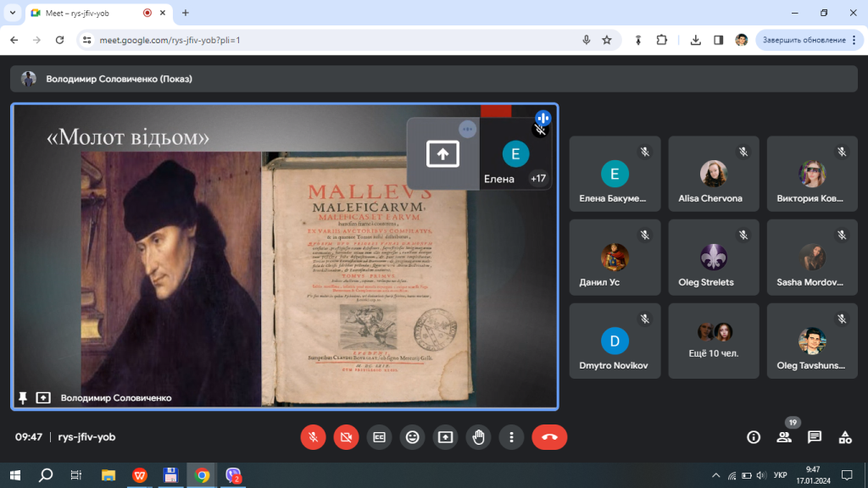The height and width of the screenshot is (488, 868).
Task: Open Viber from taskbar
Action: click(233, 475)
